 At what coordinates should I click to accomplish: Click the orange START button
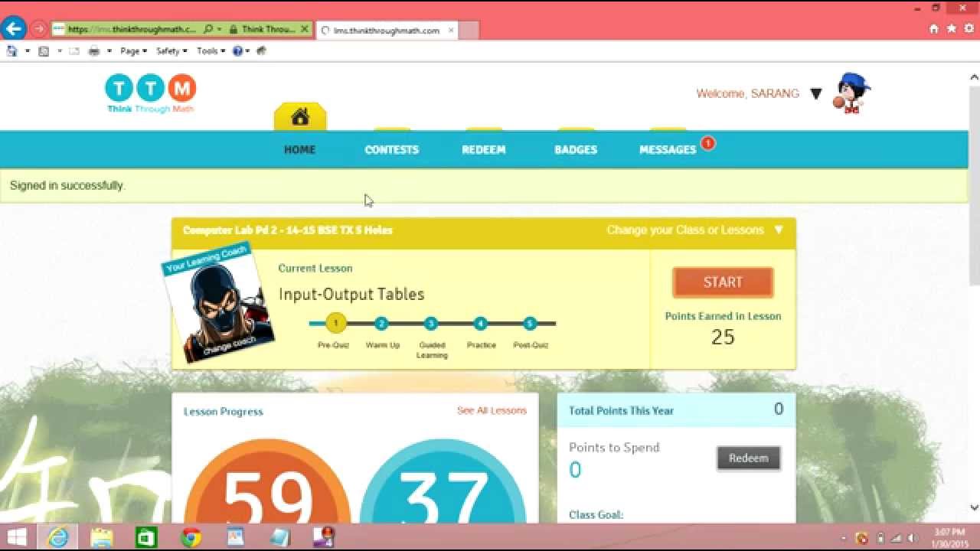pos(723,282)
